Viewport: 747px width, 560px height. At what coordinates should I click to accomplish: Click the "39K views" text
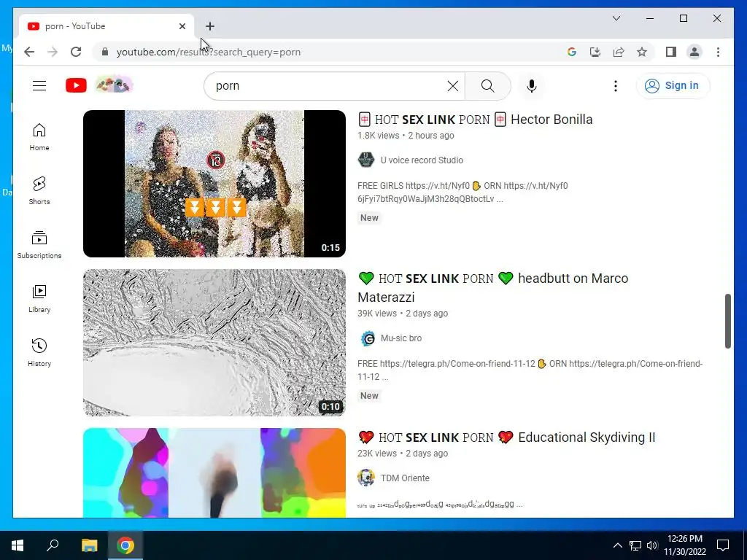pyautogui.click(x=377, y=314)
